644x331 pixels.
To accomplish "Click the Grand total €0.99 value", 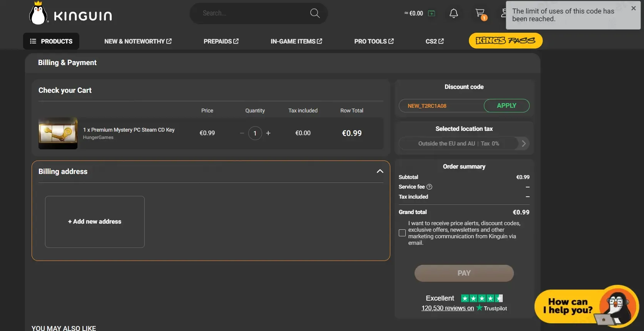I will tap(521, 212).
